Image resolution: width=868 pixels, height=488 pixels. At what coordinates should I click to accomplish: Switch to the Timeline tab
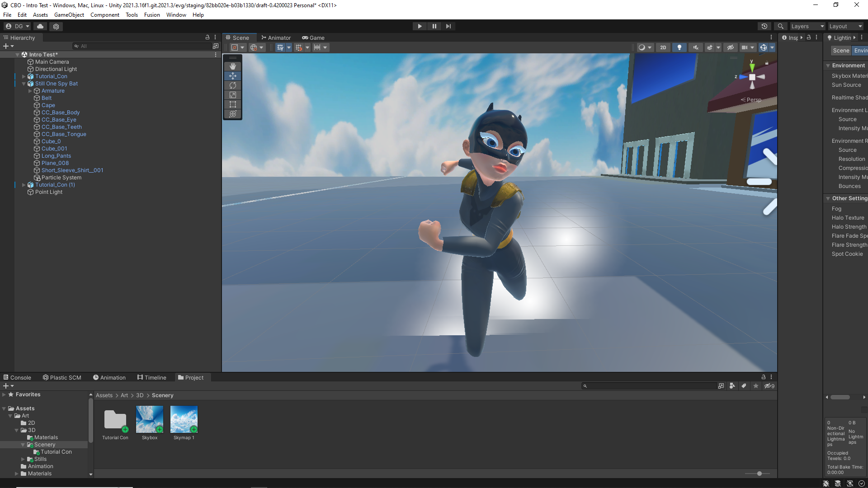coord(152,377)
